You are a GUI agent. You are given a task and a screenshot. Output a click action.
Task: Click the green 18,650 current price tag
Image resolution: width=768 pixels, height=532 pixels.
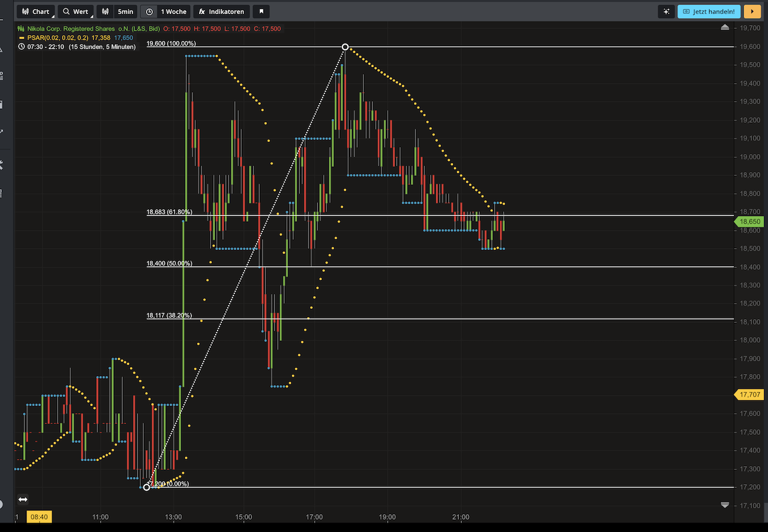pyautogui.click(x=749, y=222)
